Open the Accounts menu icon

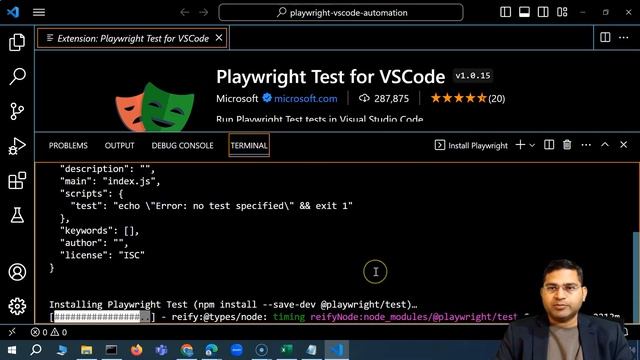(17, 272)
